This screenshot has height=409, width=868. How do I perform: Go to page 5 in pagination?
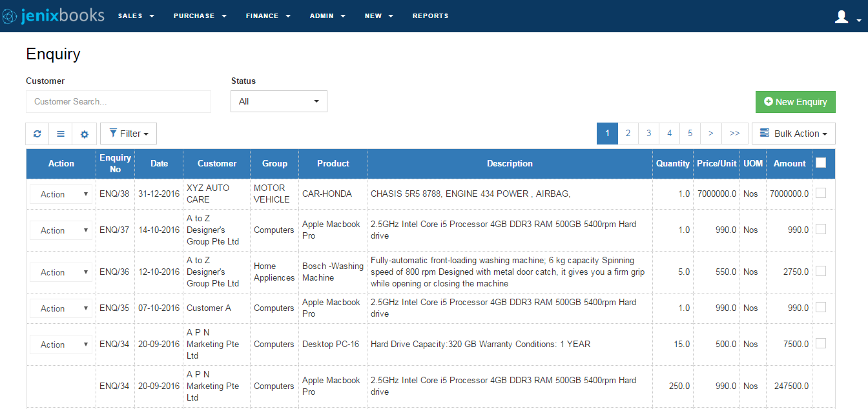coord(690,134)
